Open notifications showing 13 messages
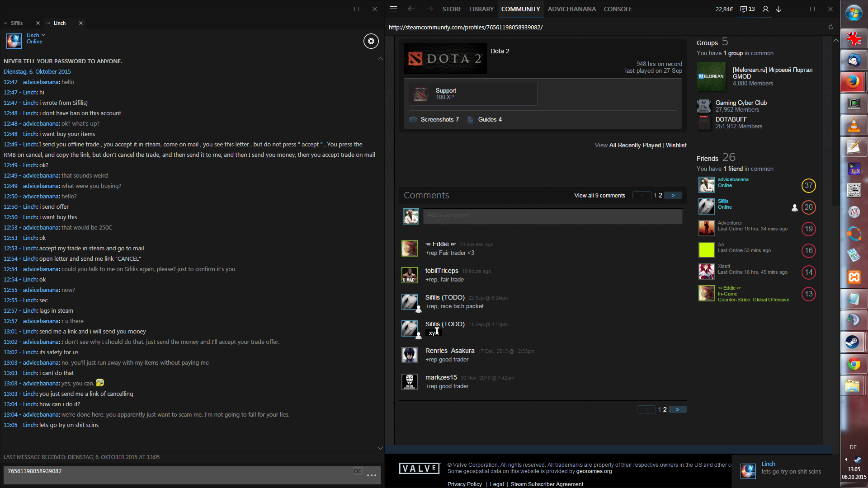Screen dimensions: 868x488 click(x=747, y=9)
